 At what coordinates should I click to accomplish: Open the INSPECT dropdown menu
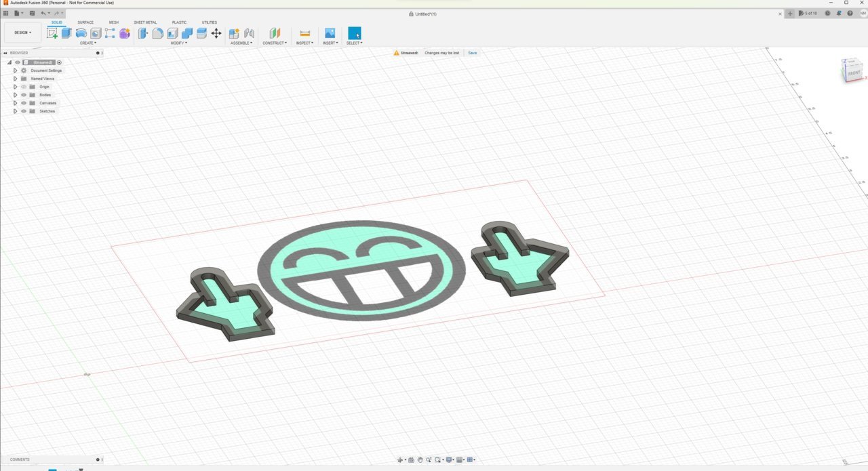click(304, 43)
